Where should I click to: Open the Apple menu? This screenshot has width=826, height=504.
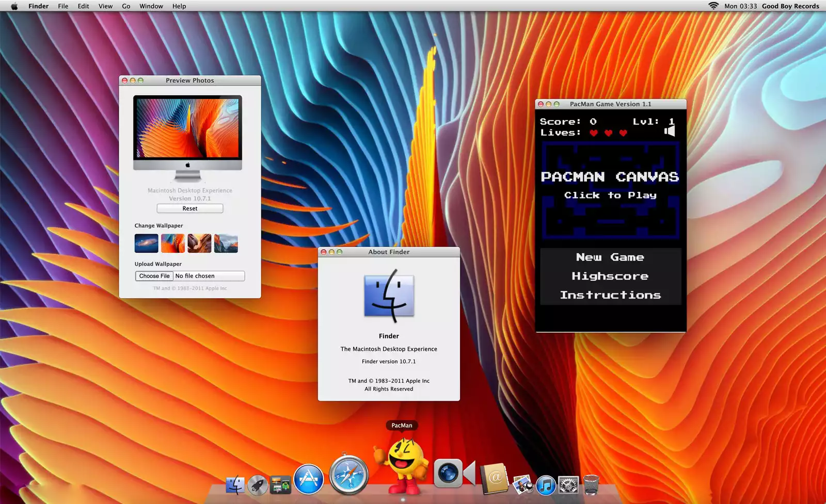click(14, 6)
